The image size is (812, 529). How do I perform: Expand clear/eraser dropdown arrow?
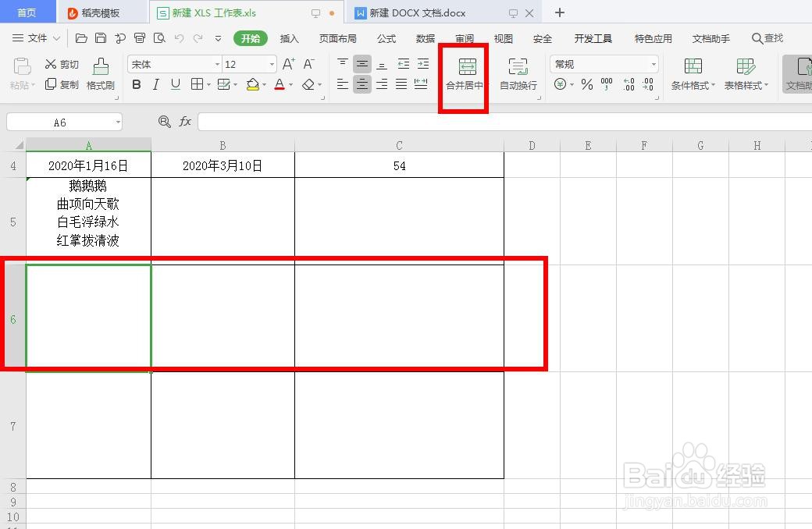point(319,84)
